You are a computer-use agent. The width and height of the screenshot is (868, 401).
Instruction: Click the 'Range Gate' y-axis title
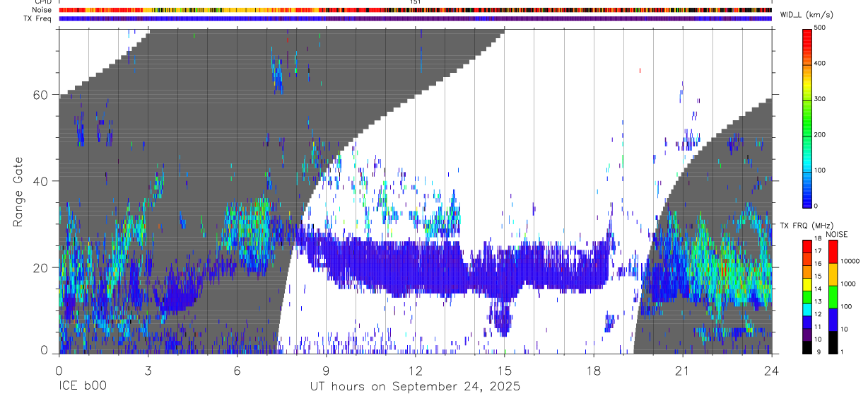pos(18,192)
